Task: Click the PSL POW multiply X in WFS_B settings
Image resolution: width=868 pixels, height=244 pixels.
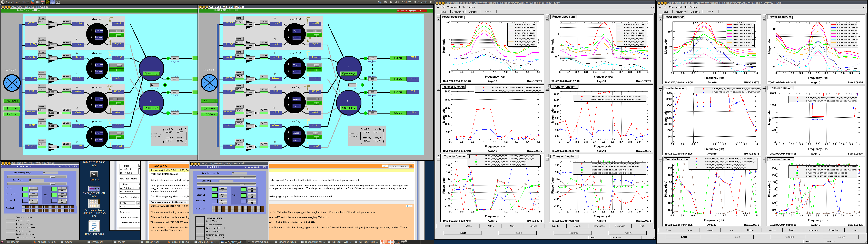Action: (x=363, y=85)
